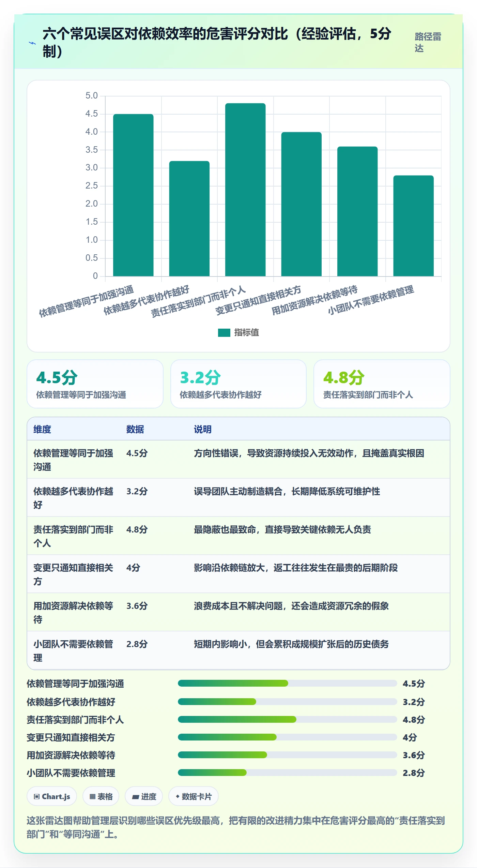
Task: Click the progress bar showing 4.5分
Action: pyautogui.click(x=288, y=683)
